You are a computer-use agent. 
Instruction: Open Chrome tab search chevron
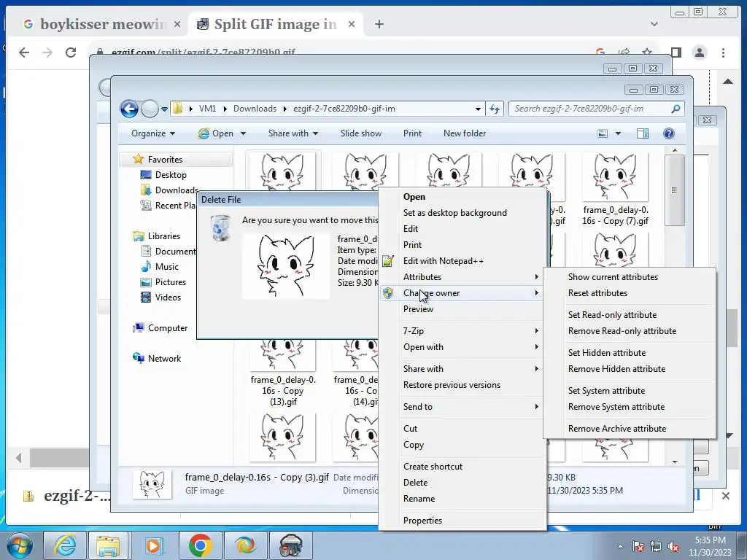click(654, 24)
